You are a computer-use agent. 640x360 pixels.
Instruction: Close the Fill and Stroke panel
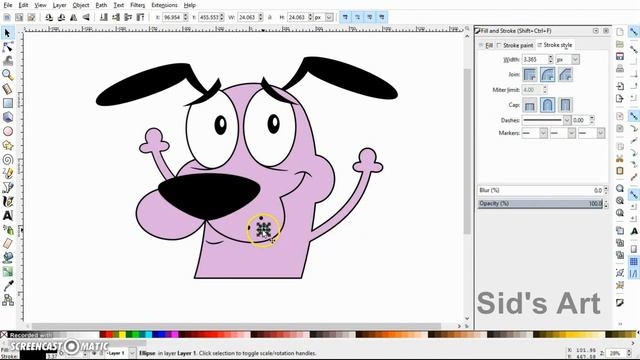[606, 31]
